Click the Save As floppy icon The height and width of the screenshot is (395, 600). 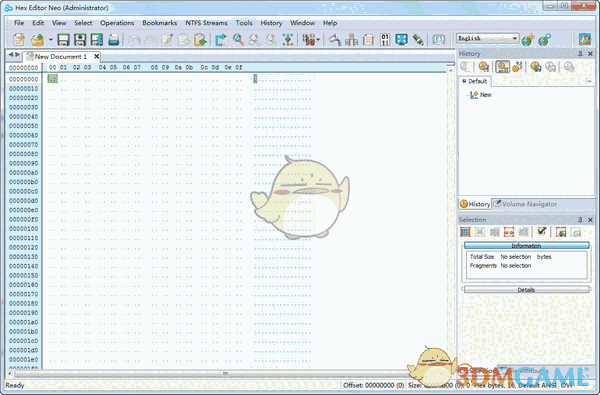pos(80,39)
